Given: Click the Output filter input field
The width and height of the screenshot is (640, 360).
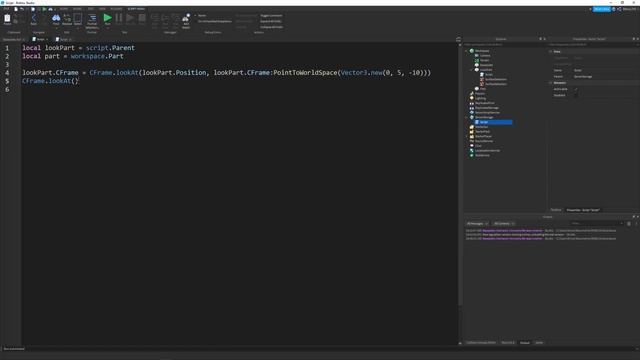Looking at the screenshot, I should point(596,224).
